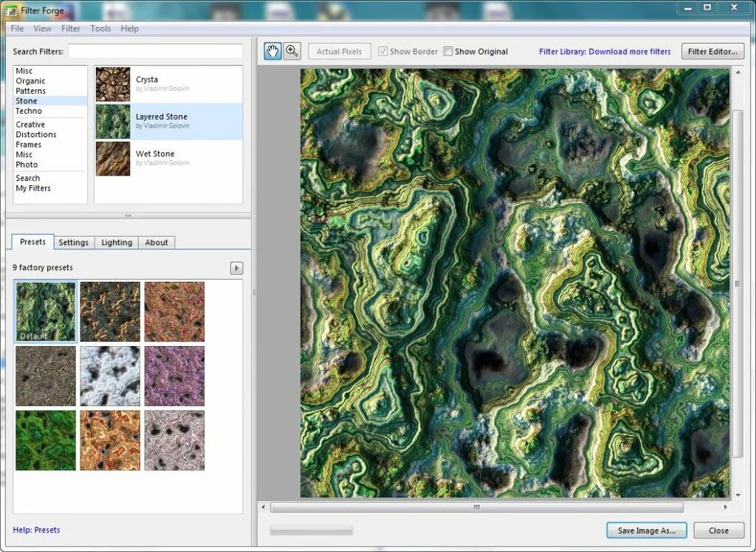Click the scroll right arrow below preview
The width and height of the screenshot is (756, 552).
click(x=725, y=507)
